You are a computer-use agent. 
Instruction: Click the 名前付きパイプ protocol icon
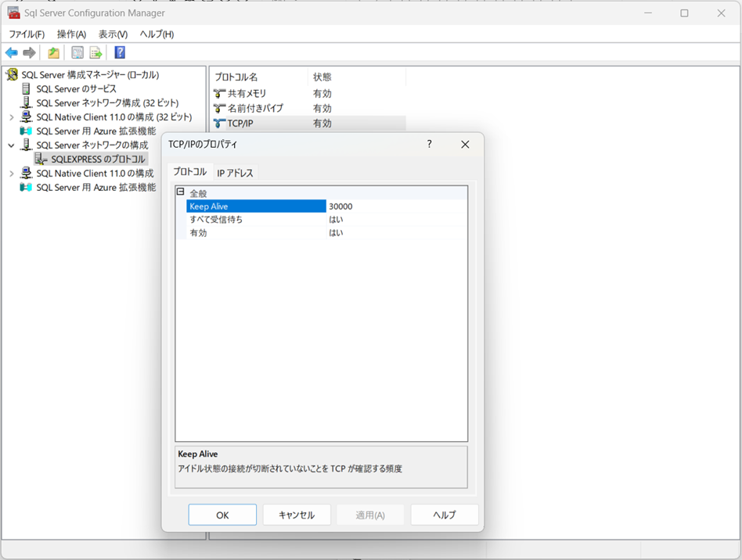[x=219, y=108]
